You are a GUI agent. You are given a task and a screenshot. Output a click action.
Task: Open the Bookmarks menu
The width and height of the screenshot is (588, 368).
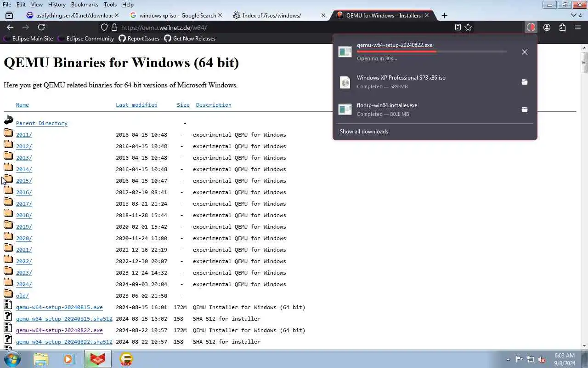pos(85,5)
